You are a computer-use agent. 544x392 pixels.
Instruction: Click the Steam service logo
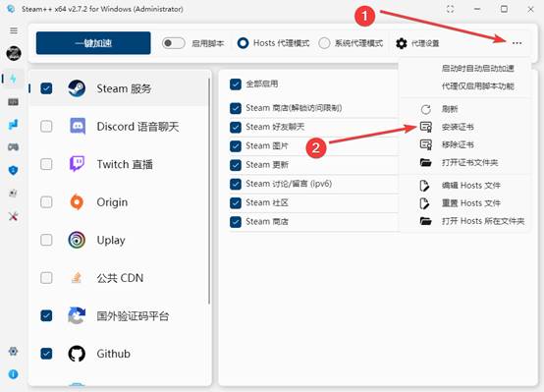pos(77,88)
